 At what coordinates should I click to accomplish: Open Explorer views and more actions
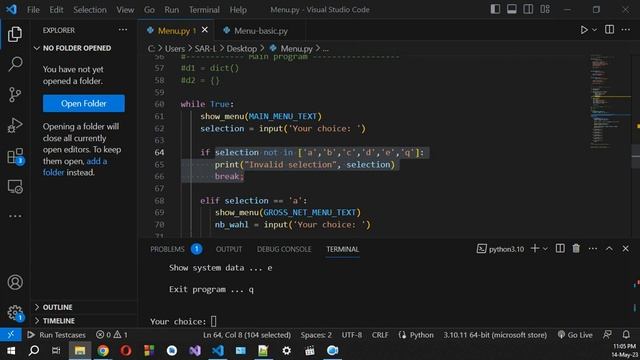pyautogui.click(x=122, y=30)
